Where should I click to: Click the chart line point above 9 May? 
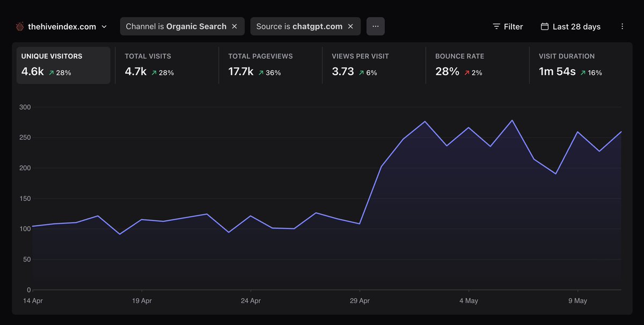pos(577,132)
